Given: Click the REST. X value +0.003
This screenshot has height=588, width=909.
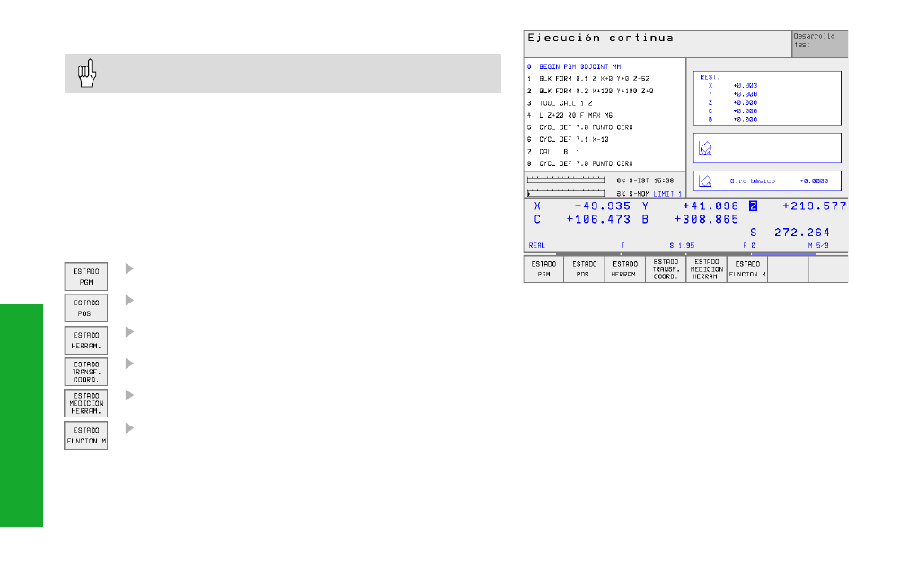Looking at the screenshot, I should 746,86.
